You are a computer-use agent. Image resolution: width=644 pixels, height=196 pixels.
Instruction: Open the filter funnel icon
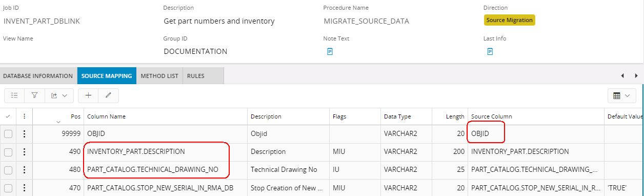(x=34, y=95)
